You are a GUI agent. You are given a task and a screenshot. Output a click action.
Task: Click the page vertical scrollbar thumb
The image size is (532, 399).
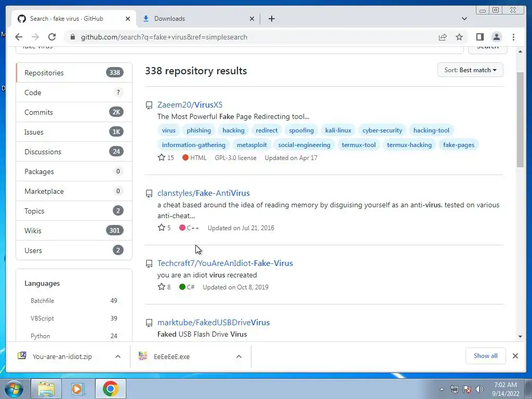coord(520,119)
